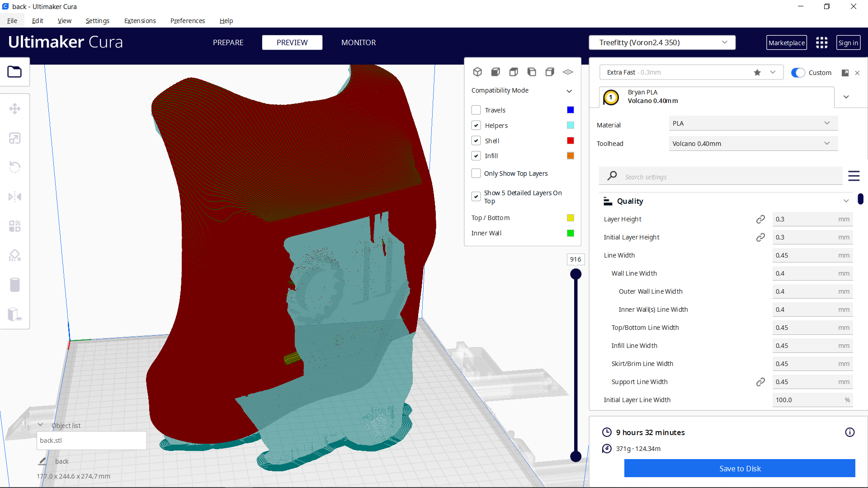Open the Marketplace
This screenshot has width=868, height=488.
[787, 42]
